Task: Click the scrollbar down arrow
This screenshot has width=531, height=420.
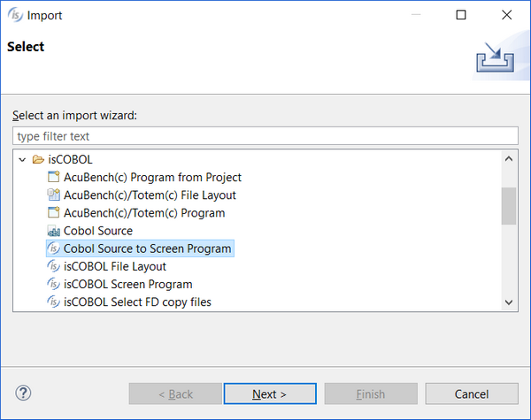Action: pyautogui.click(x=509, y=302)
